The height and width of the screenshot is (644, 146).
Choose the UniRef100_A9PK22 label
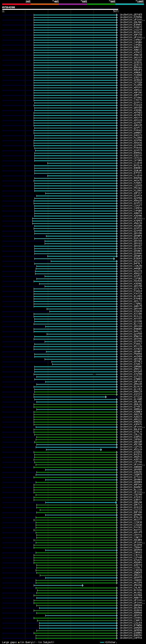131,90
